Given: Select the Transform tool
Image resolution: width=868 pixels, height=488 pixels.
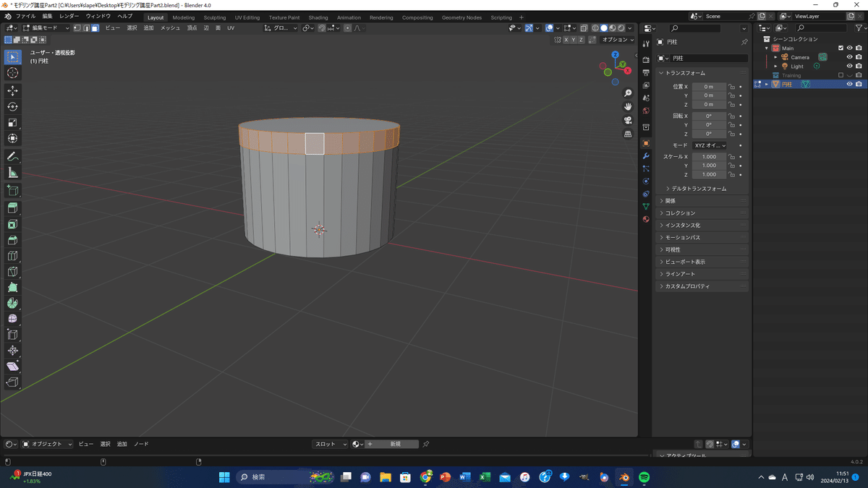Looking at the screenshot, I should tap(12, 138).
